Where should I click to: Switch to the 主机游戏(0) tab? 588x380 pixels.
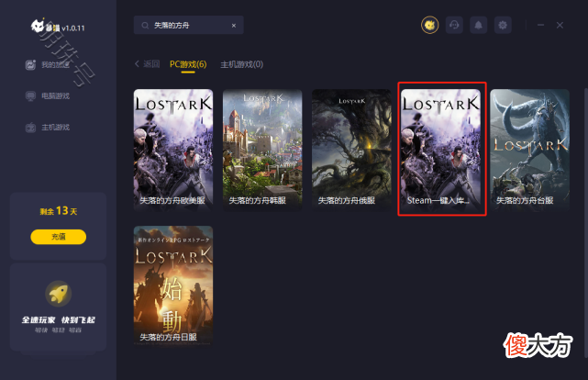pyautogui.click(x=242, y=64)
